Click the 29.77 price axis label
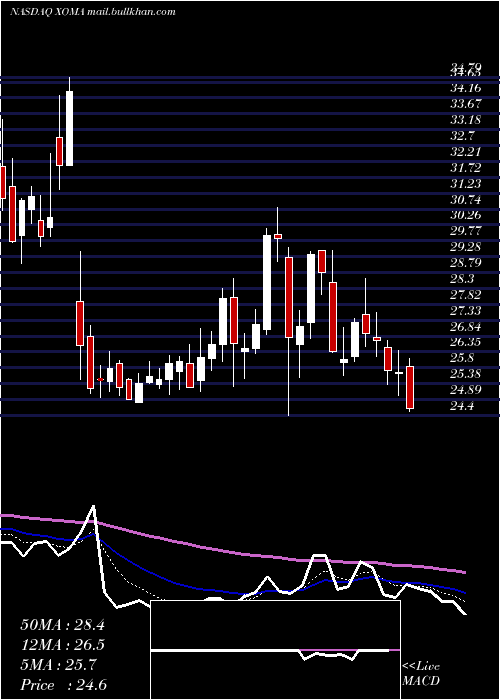The image size is (500, 700). [x=466, y=231]
